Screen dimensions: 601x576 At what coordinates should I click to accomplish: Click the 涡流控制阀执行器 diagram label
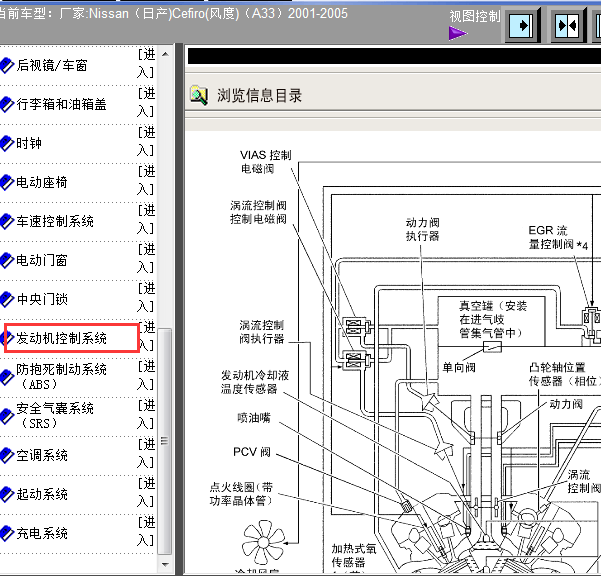click(x=261, y=332)
